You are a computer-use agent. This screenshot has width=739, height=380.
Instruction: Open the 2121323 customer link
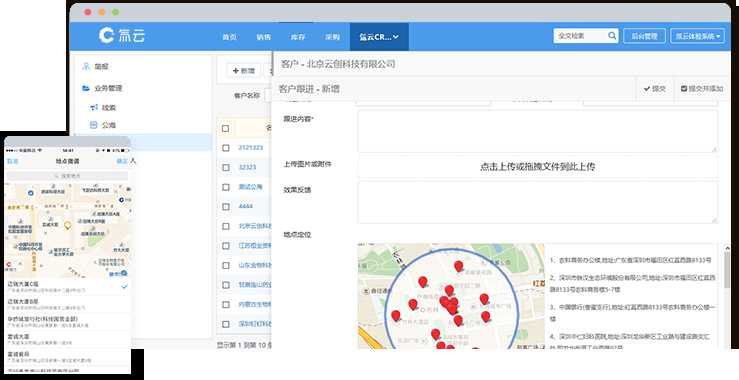coord(251,148)
